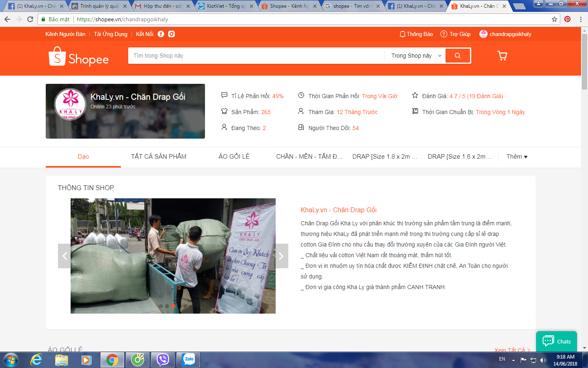
Task: Open the Pinterest extension icon
Action: tap(568, 19)
